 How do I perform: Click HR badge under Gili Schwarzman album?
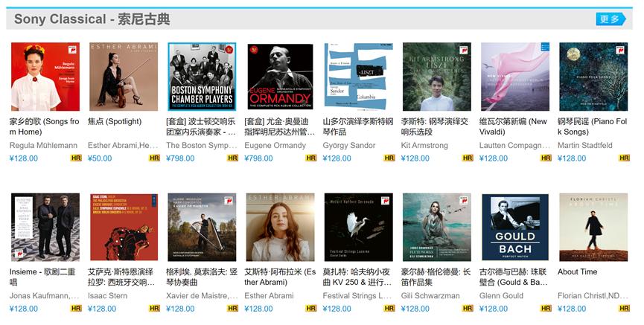468,308
